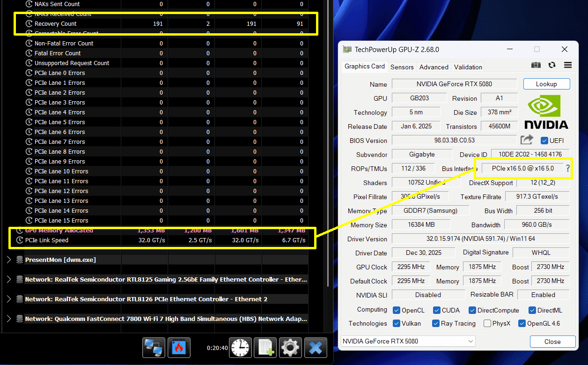
Task: Click the chip icon beside PresentMon [dwm.exe]
Action: coord(19,260)
